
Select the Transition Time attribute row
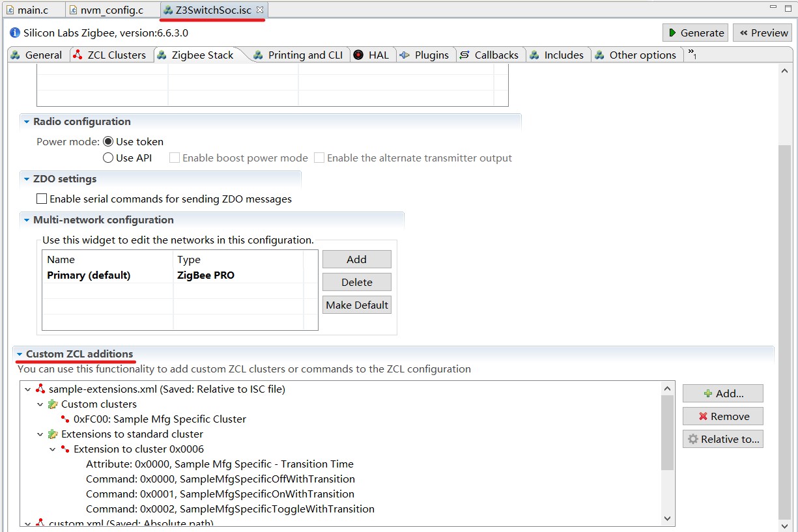click(220, 464)
